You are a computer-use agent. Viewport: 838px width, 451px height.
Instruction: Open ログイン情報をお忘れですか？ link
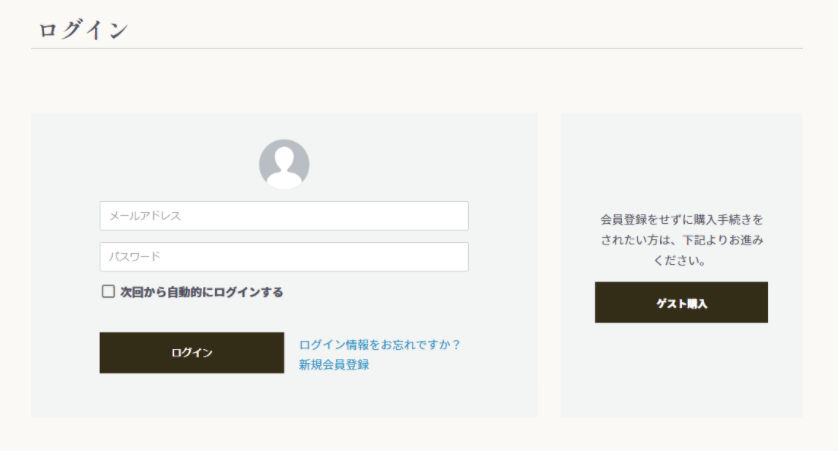coord(379,345)
